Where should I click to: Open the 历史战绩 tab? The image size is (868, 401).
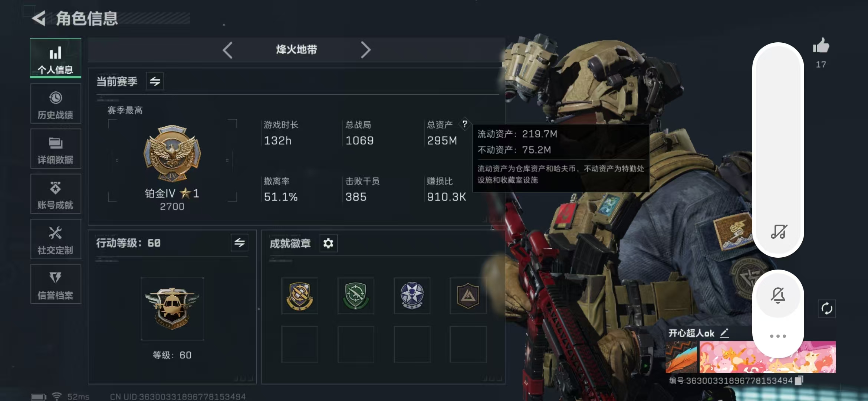click(56, 104)
